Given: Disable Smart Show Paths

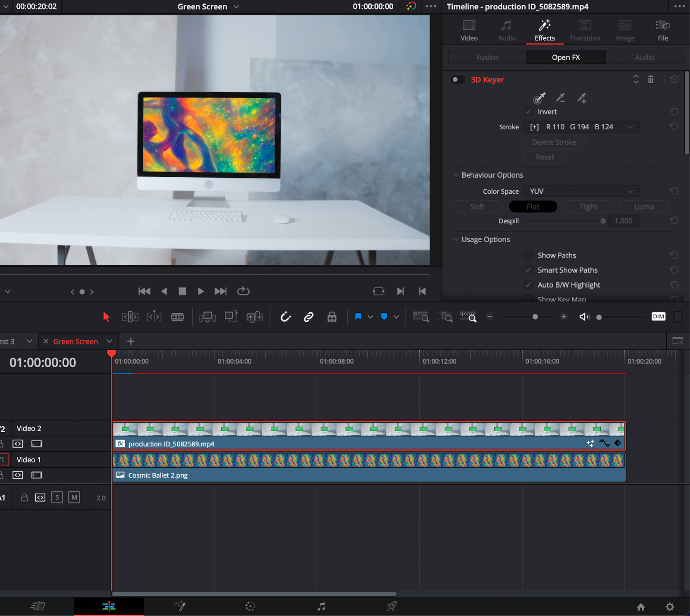Looking at the screenshot, I should tap(528, 270).
